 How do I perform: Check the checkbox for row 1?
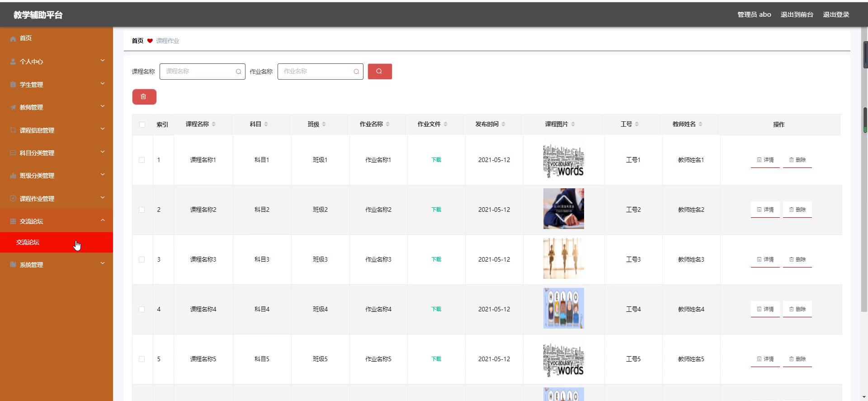pos(142,160)
